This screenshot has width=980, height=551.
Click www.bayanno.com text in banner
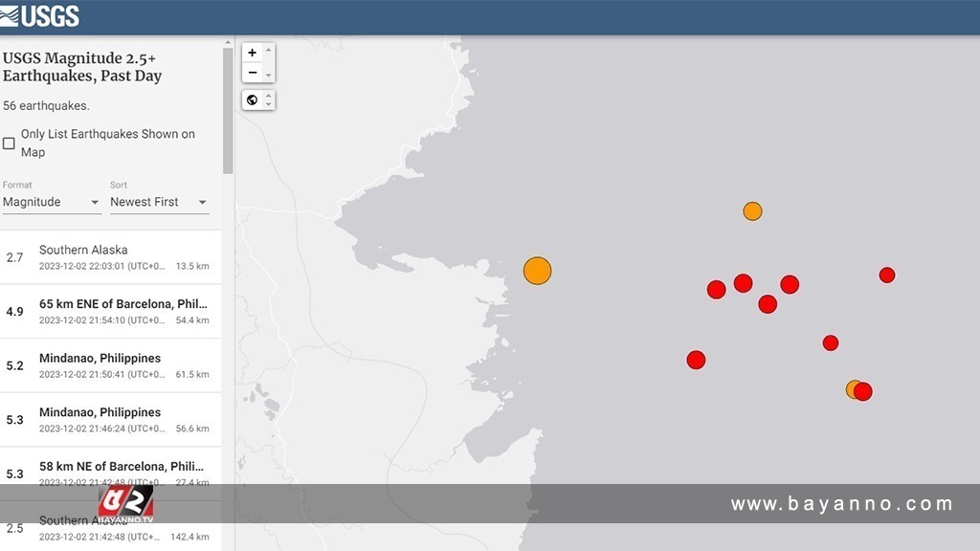click(842, 504)
